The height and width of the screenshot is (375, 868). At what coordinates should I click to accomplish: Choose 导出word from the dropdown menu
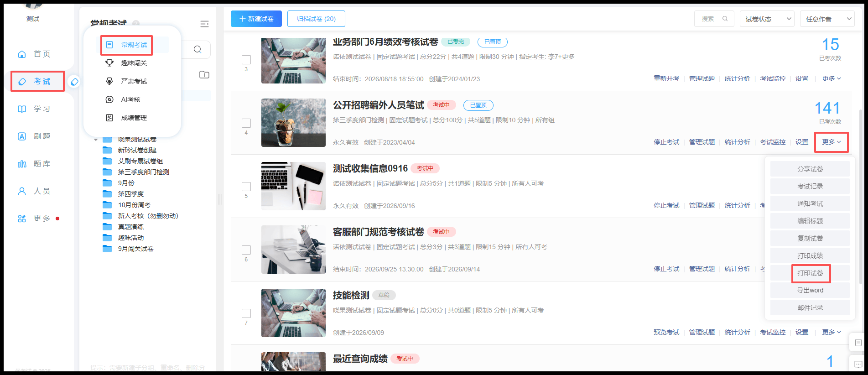click(810, 290)
